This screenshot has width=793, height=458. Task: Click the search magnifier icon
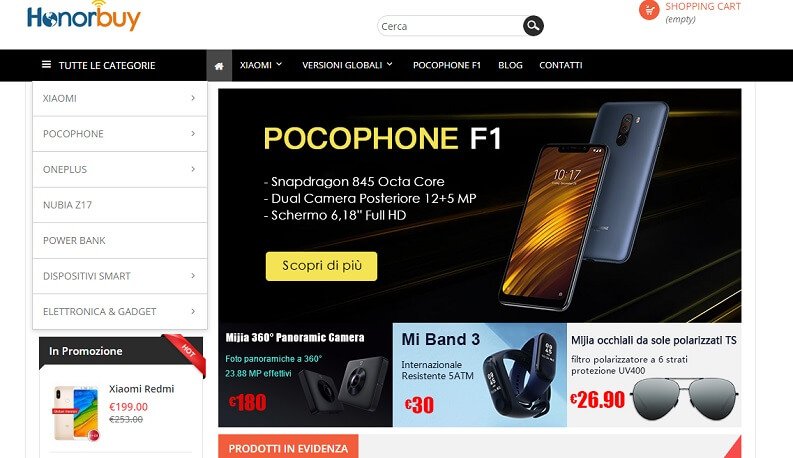533,25
